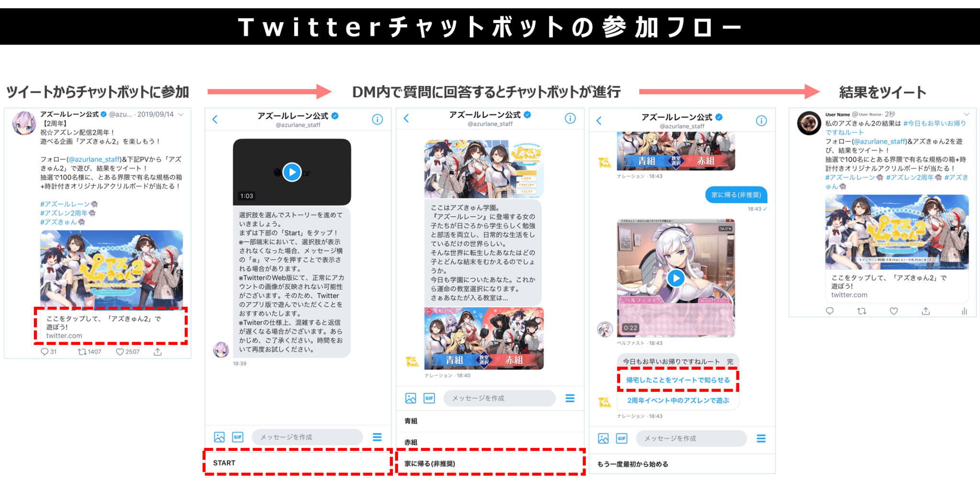
Task: Choose 家に帰る(非推奨) quick reply option
Action: [490, 463]
